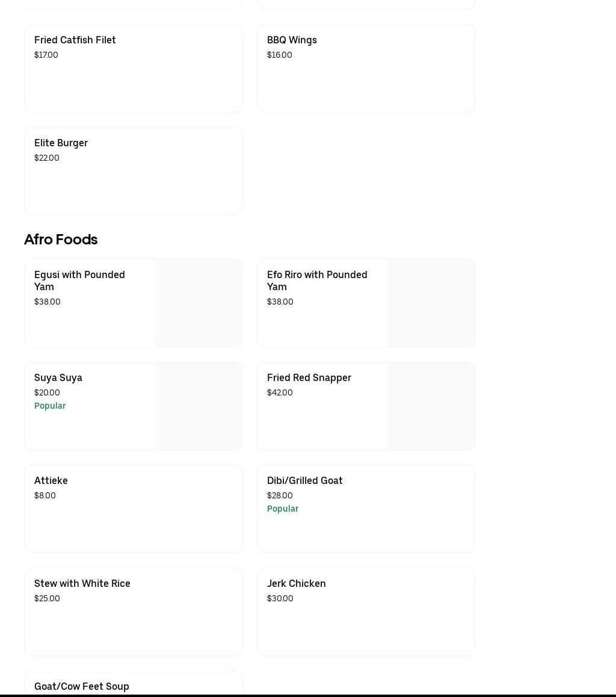Click the Popular tag under Suya Suya
Image resolution: width=616 pixels, height=697 pixels.
click(50, 406)
